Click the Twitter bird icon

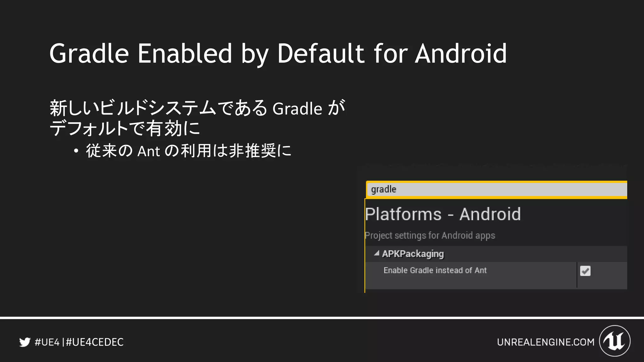tap(25, 342)
